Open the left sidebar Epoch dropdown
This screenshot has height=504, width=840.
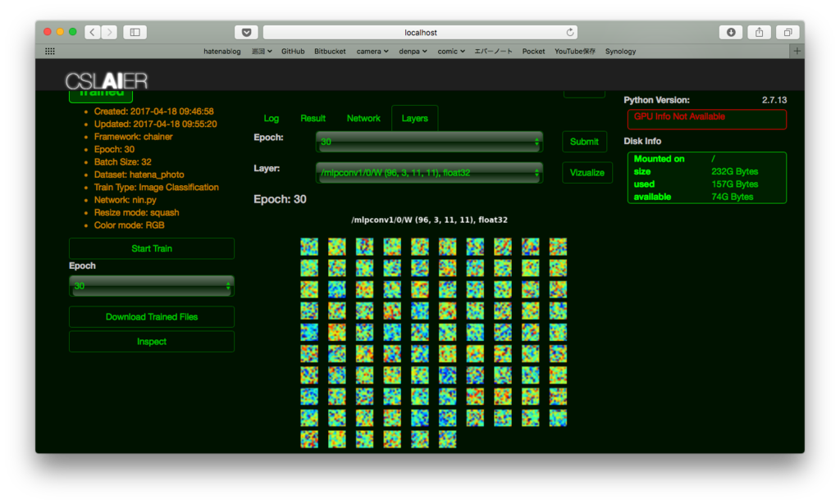152,286
